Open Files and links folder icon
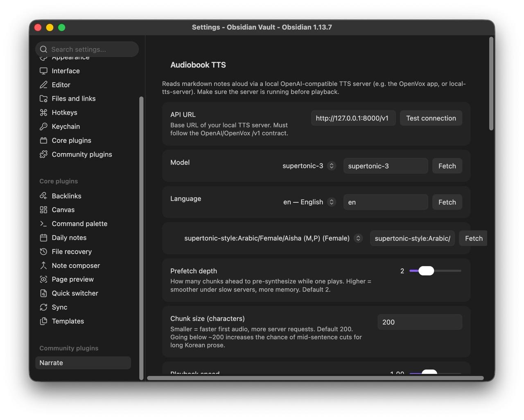The image size is (524, 420). (x=43, y=99)
